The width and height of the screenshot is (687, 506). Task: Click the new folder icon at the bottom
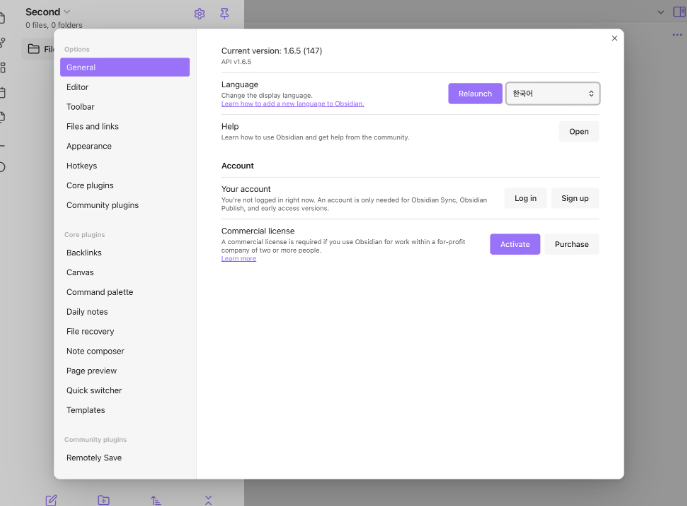tap(103, 500)
